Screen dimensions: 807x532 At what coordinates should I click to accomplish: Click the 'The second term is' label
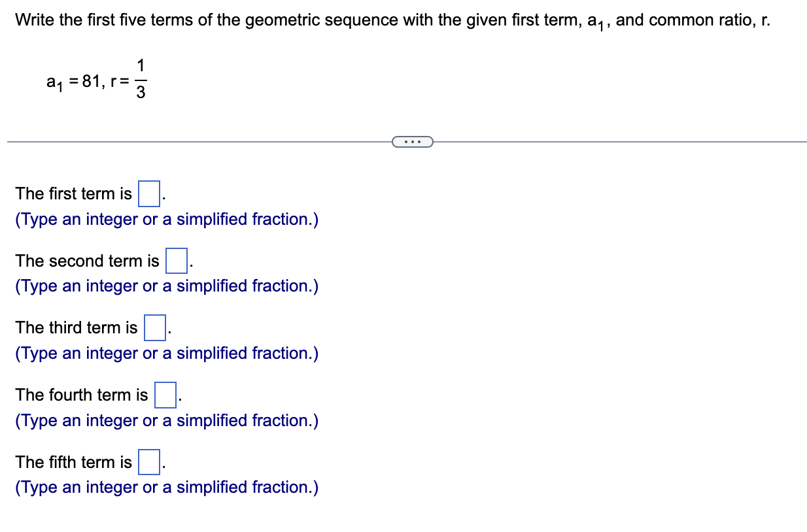tap(86, 260)
